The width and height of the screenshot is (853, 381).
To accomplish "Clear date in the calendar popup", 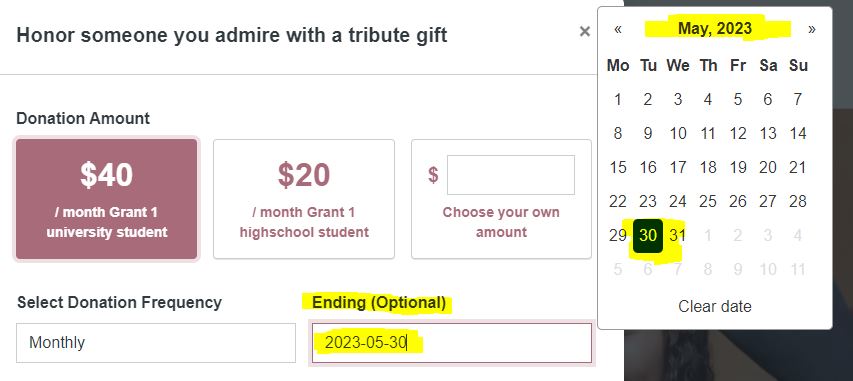I will click(715, 306).
